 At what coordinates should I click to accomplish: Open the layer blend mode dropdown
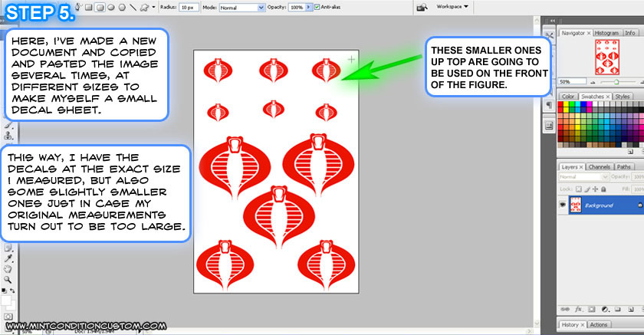click(583, 177)
